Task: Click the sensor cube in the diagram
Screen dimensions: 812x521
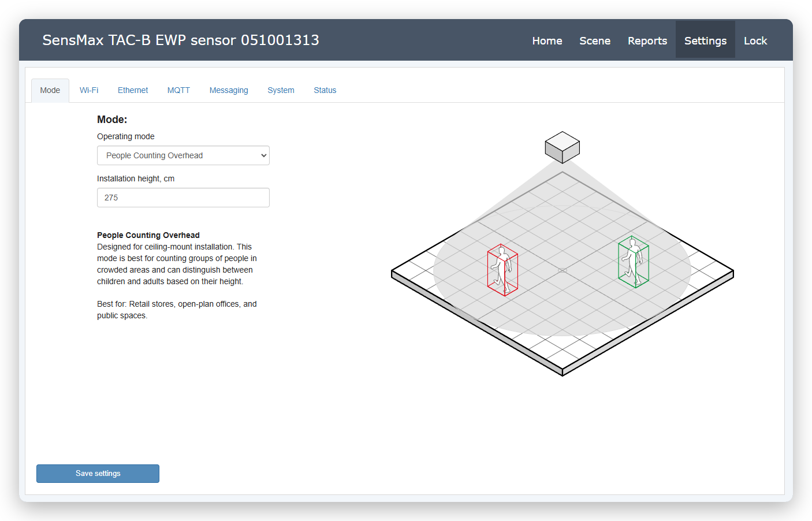Action: click(x=563, y=147)
